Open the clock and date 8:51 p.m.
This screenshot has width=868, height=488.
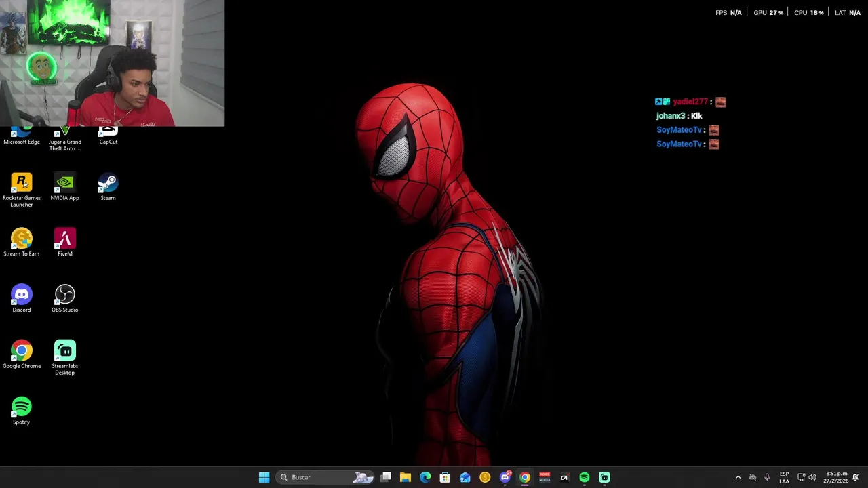(x=836, y=477)
